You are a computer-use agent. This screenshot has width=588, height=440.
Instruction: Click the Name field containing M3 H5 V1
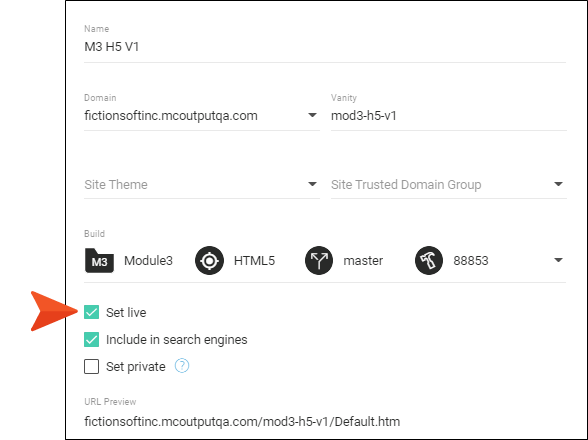pyautogui.click(x=325, y=47)
